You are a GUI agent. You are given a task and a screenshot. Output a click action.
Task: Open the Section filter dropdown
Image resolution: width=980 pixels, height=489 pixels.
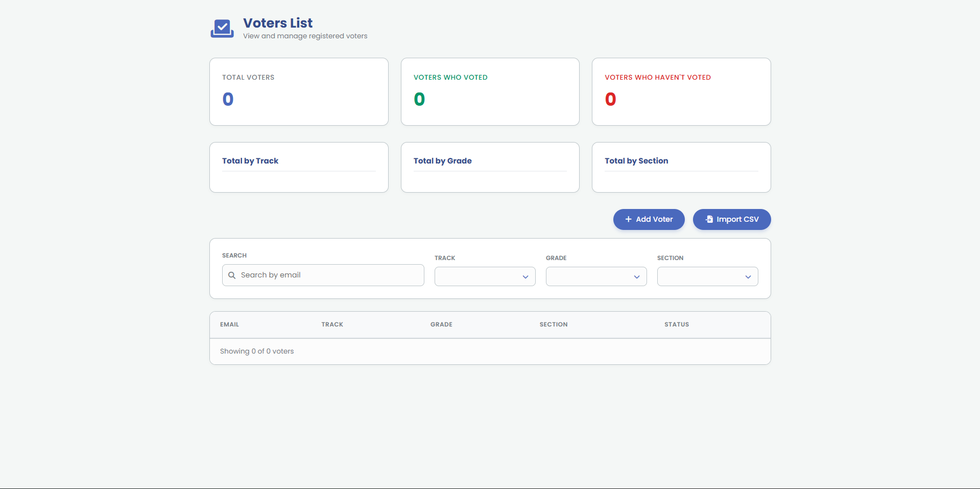707,276
